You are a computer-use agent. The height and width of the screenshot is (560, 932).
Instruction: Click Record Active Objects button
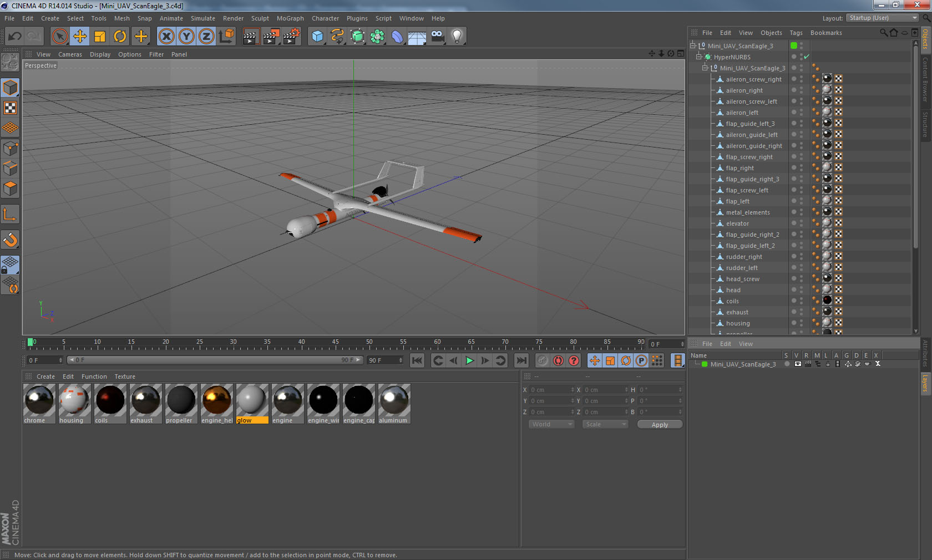click(543, 360)
